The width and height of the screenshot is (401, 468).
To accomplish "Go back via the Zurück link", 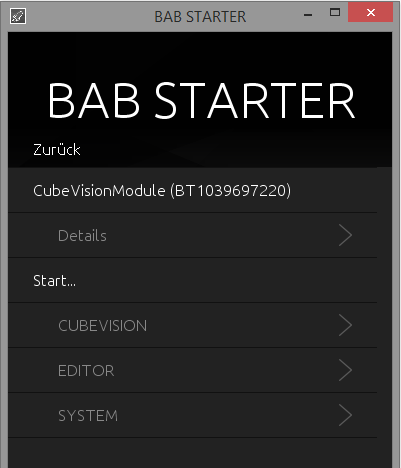I will tap(57, 150).
